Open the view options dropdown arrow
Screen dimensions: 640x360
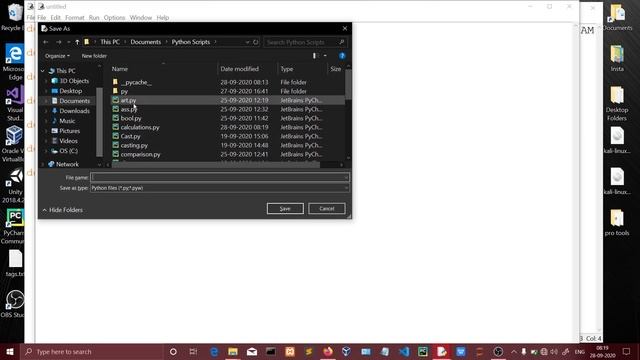click(325, 56)
